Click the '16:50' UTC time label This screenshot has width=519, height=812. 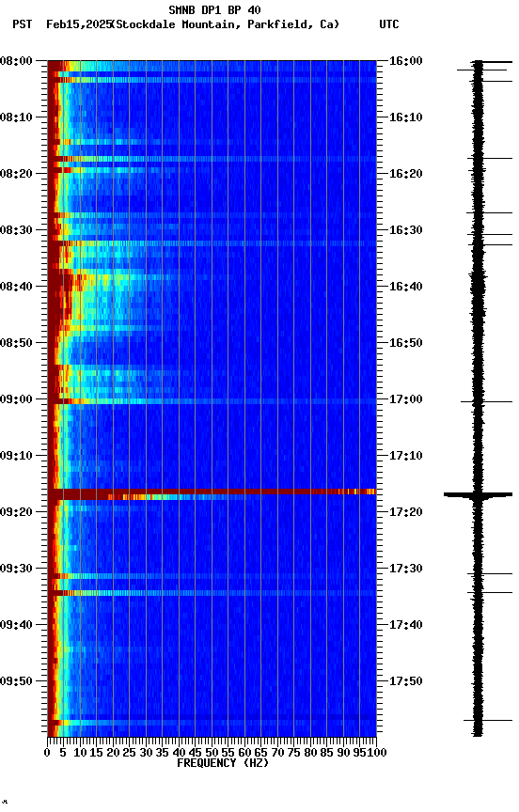[406, 343]
